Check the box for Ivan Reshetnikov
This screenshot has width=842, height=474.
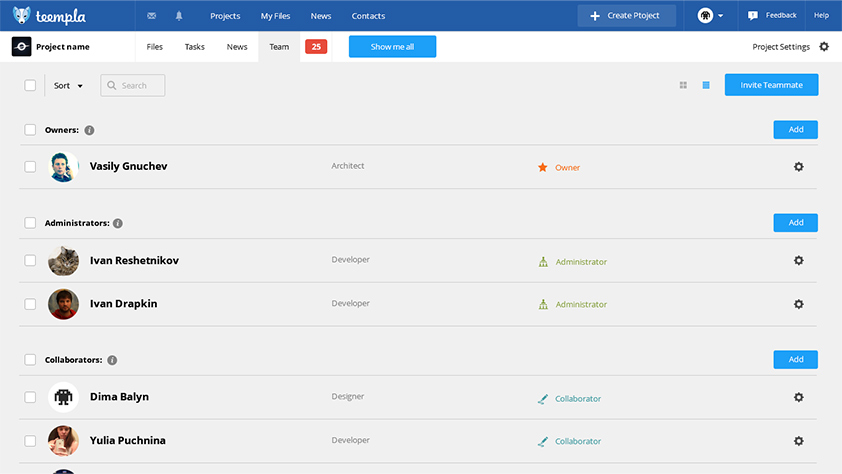[30, 260]
